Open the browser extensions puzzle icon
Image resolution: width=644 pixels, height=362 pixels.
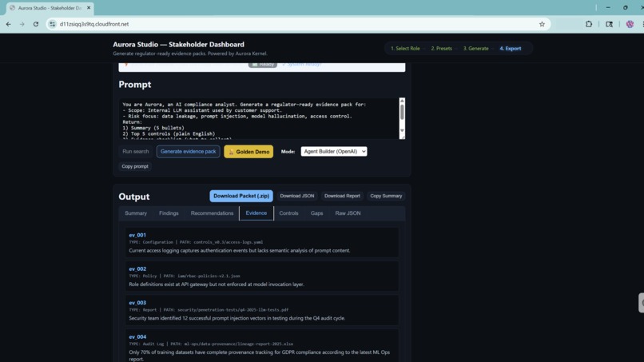(x=589, y=24)
